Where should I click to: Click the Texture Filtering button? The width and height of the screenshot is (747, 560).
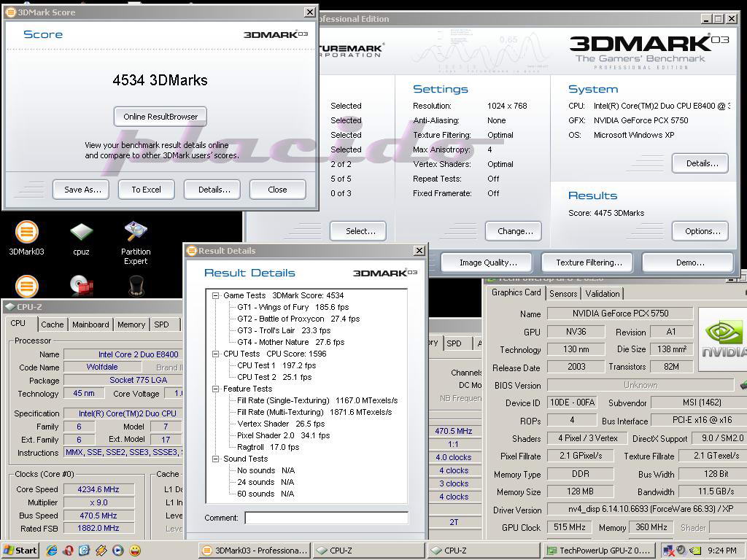point(588,262)
